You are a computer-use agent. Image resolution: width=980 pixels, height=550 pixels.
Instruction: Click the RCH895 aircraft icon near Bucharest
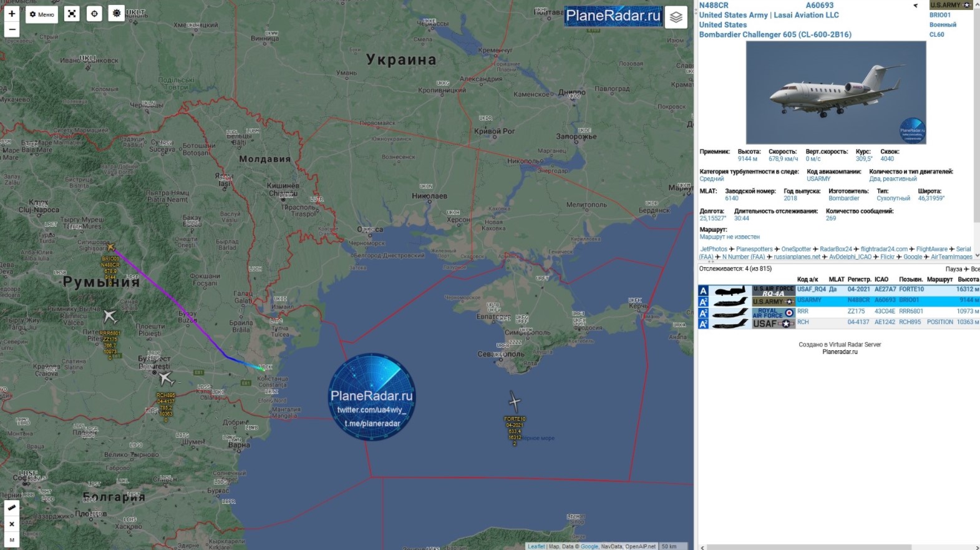tap(165, 378)
